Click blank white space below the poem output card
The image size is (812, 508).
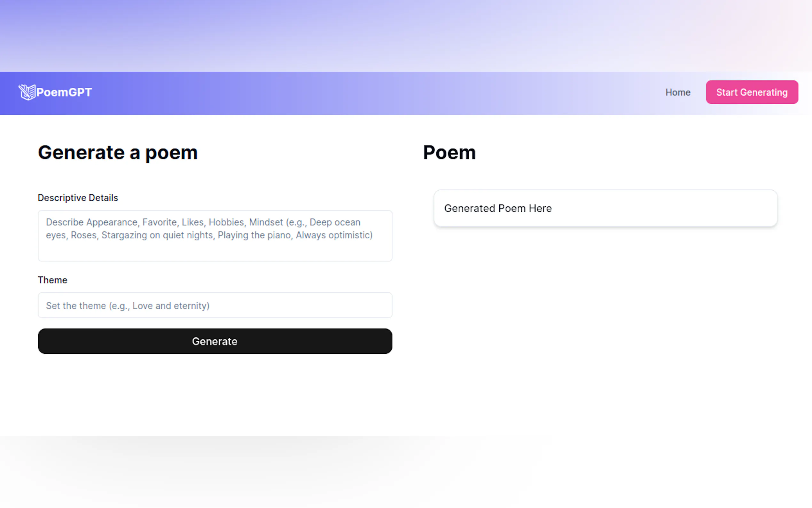point(604,319)
